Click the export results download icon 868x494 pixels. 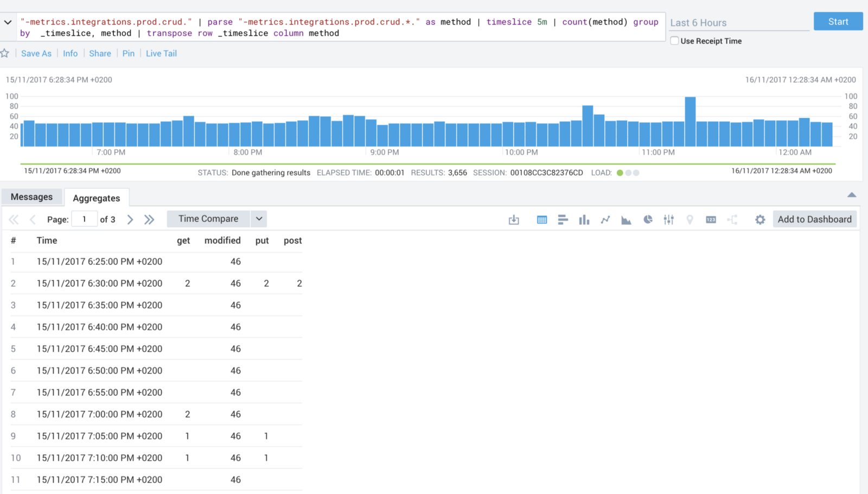click(514, 220)
